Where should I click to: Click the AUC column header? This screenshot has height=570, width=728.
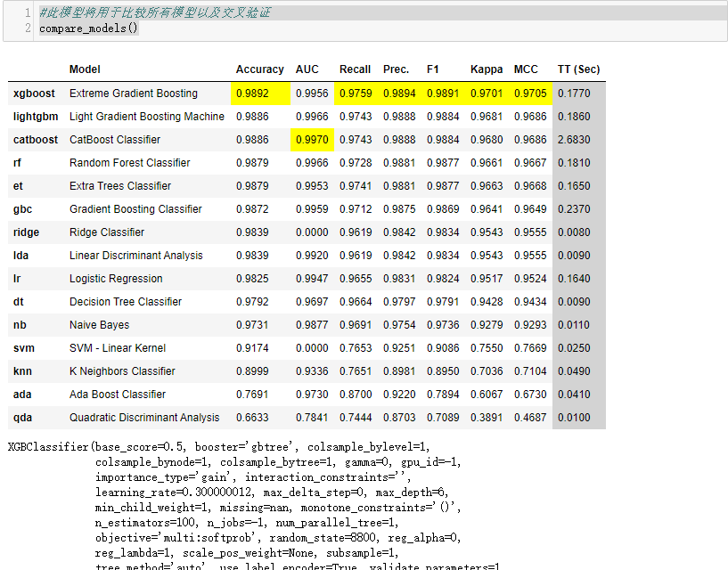307,69
